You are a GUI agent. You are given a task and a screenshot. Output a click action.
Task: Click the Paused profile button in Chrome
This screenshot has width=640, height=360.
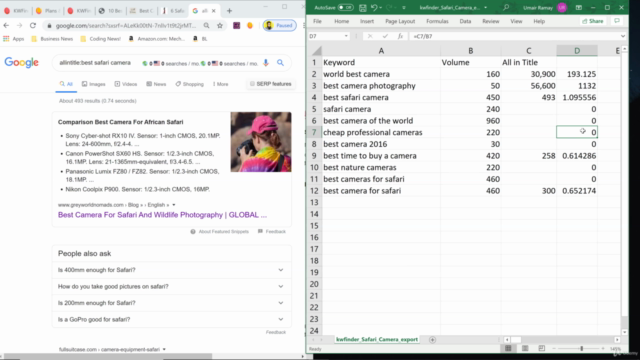click(x=280, y=25)
